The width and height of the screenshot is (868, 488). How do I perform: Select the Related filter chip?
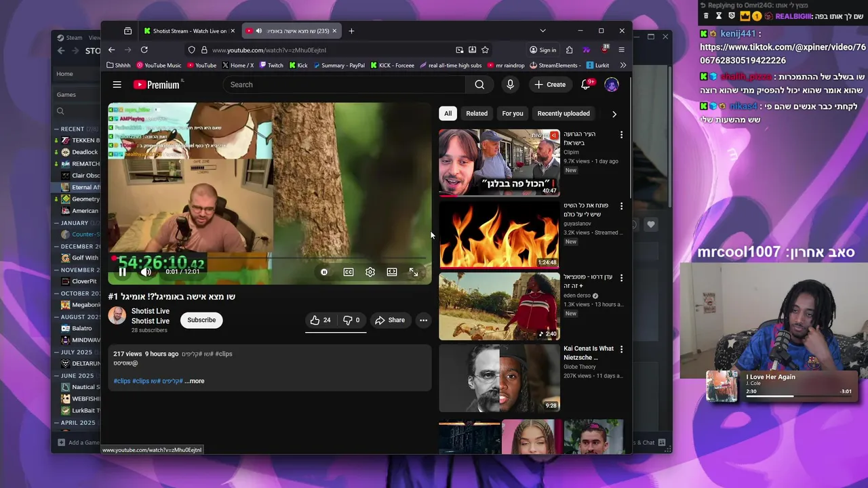pos(477,113)
